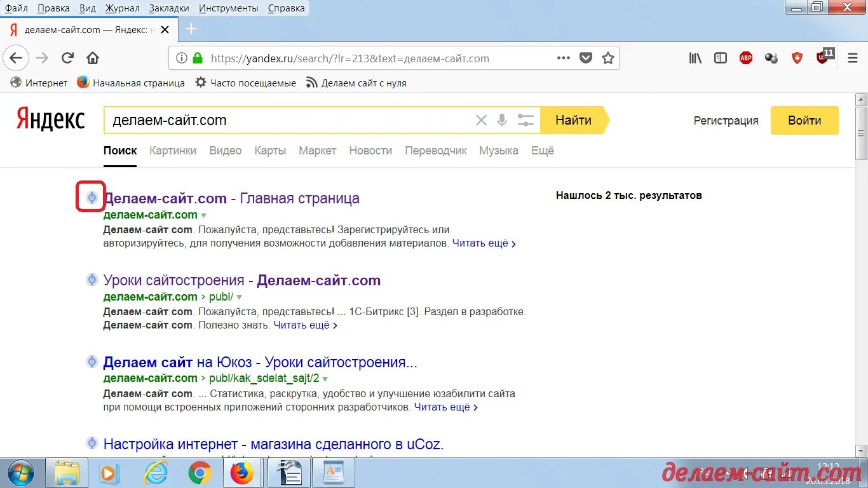
Task: Open the Инструменты menu
Action: [229, 8]
